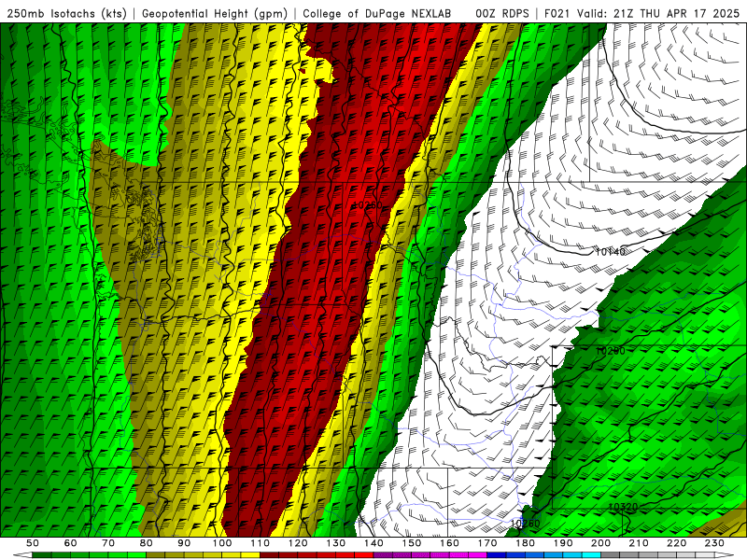Image resolution: width=747 pixels, height=560 pixels.
Task: Click the 10320 height contour label
Action: (623, 507)
